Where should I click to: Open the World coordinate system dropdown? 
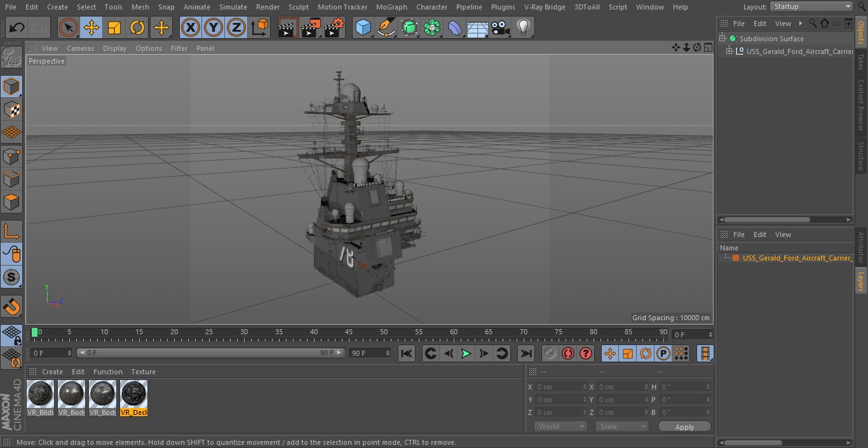[560, 426]
